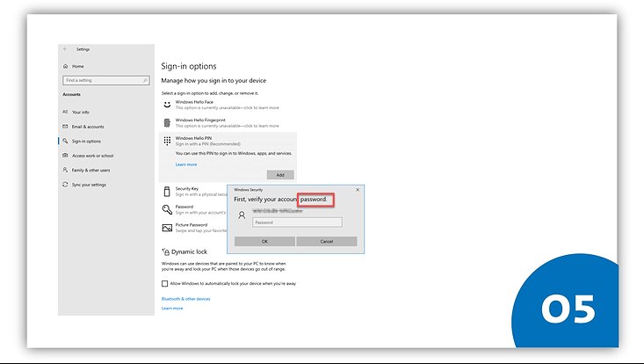
Task: Click the Security Key USB icon
Action: [166, 191]
